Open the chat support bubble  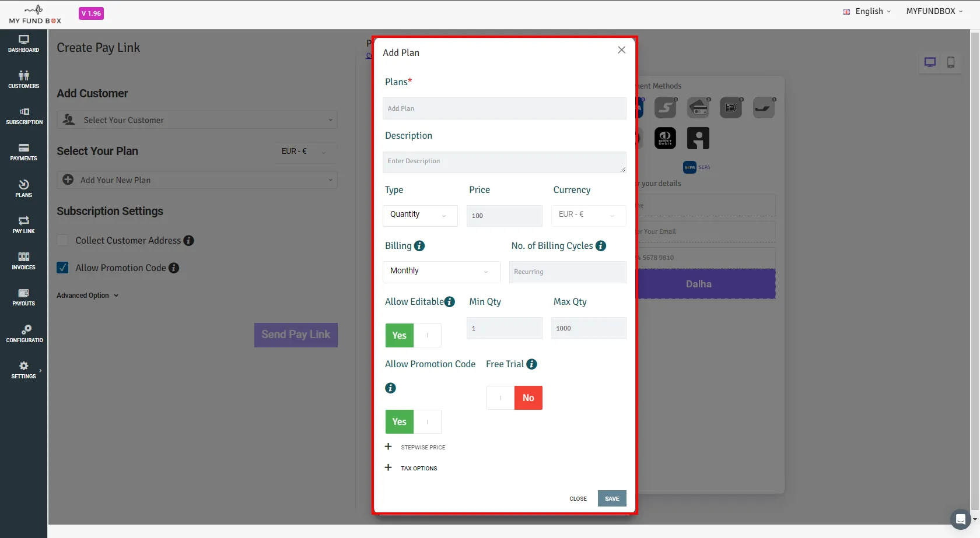[x=960, y=519]
